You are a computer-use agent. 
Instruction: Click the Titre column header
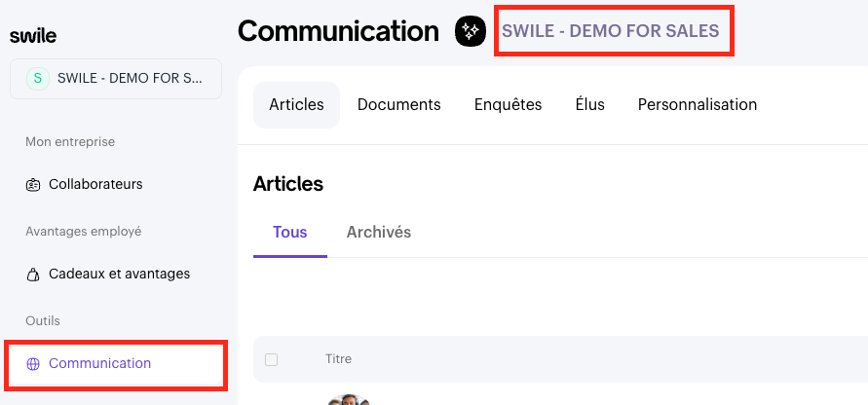tap(338, 359)
